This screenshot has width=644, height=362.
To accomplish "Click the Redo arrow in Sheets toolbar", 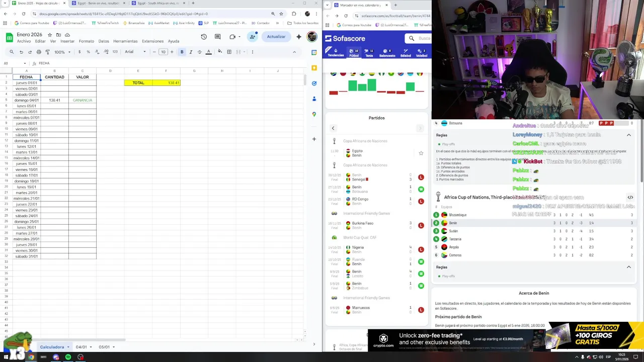I will click(30, 52).
